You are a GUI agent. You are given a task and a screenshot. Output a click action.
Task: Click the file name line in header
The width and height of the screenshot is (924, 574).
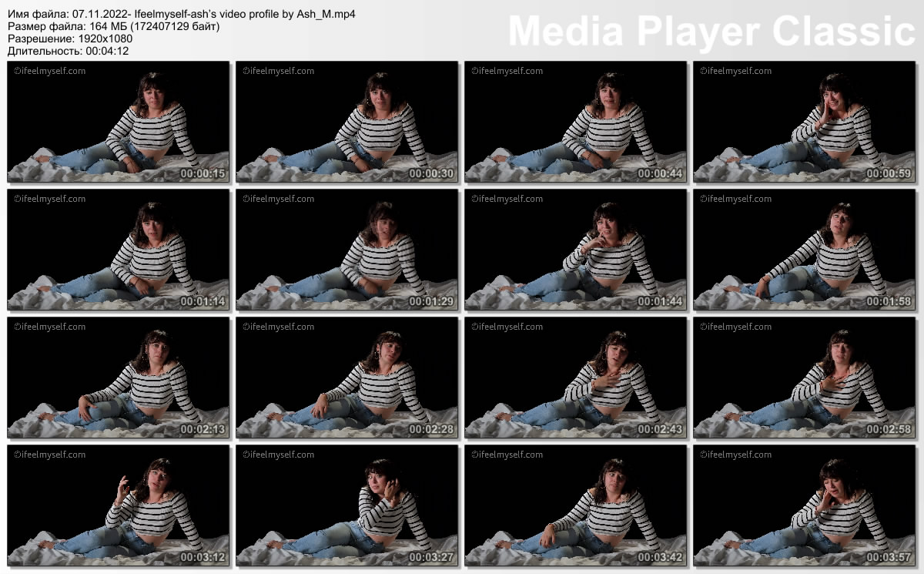(182, 15)
